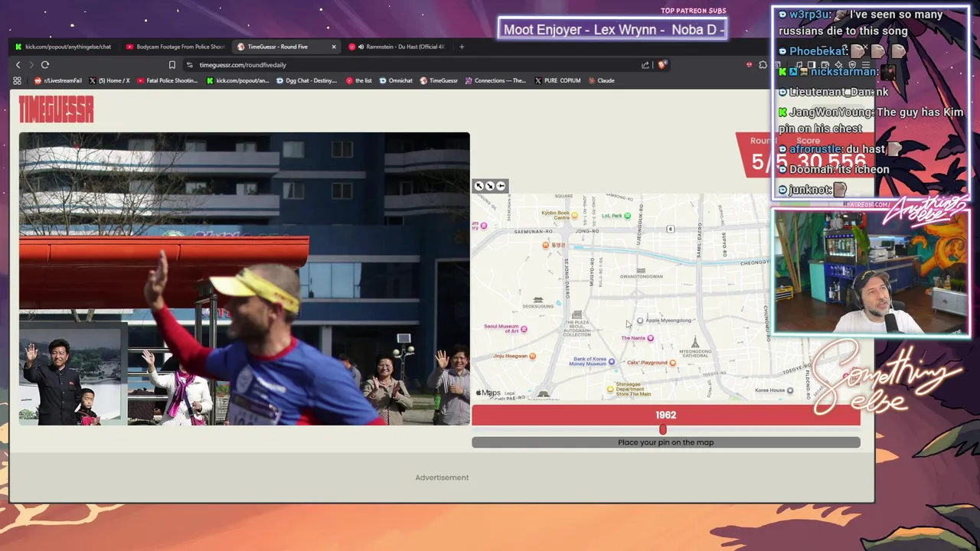Click the map shrink arrow icon
Viewport: 980px width, 551px height.
pyautogui.click(x=479, y=186)
